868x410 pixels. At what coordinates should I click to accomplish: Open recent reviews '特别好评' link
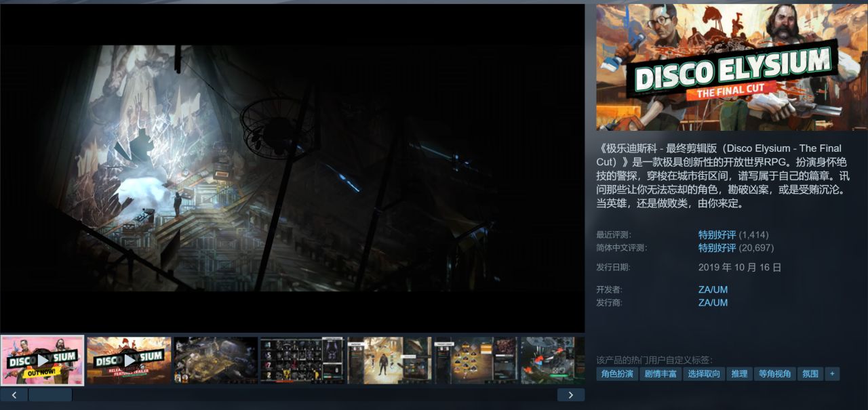[717, 234]
